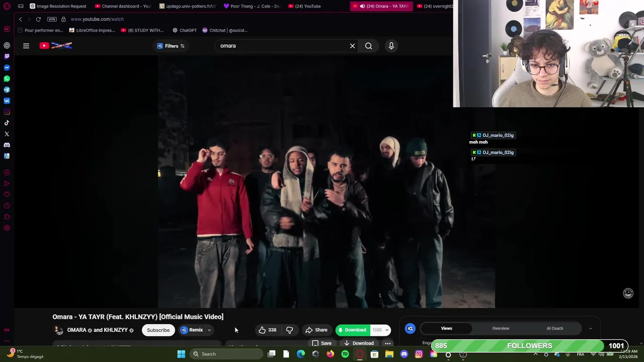Screen dimensions: 644x362
Task: Go back to the previous page
Action: coord(21,19)
